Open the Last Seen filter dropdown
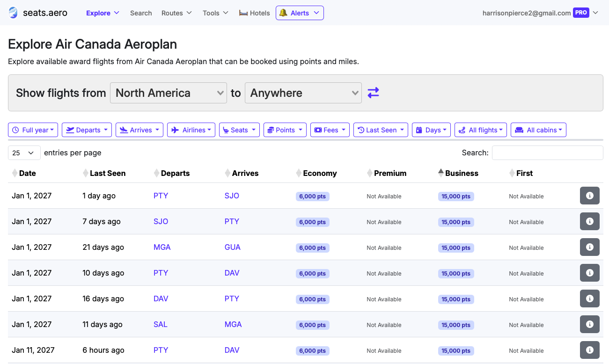Viewport: 609px width, 364px height. [x=381, y=130]
